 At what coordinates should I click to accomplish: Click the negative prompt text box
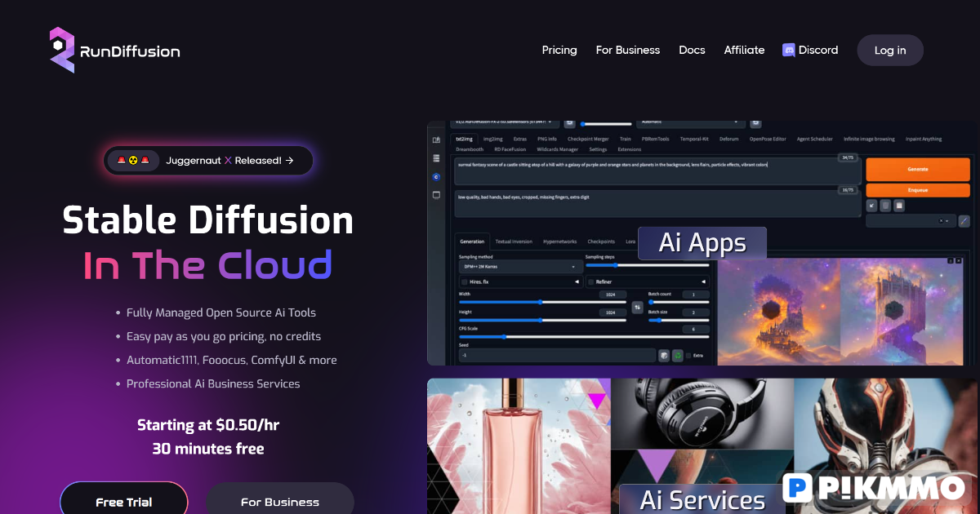[657, 204]
